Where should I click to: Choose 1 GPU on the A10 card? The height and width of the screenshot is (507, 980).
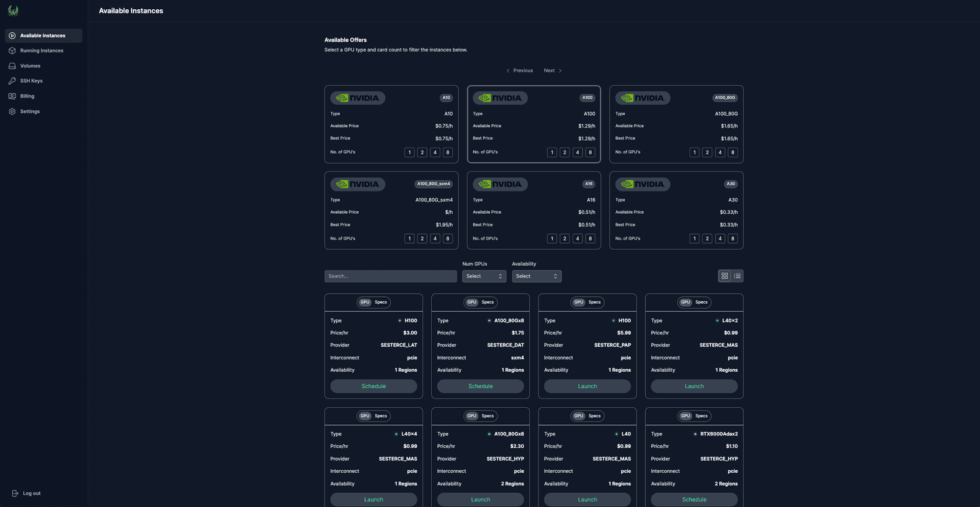click(409, 152)
